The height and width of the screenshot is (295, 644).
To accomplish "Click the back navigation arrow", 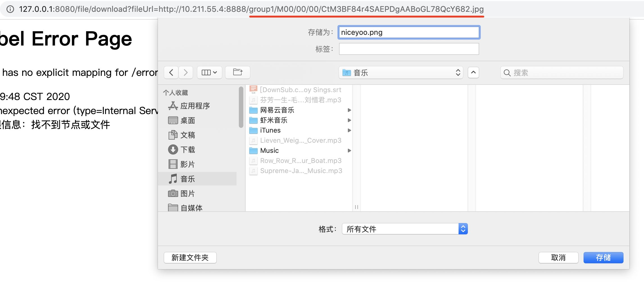I will pos(171,72).
